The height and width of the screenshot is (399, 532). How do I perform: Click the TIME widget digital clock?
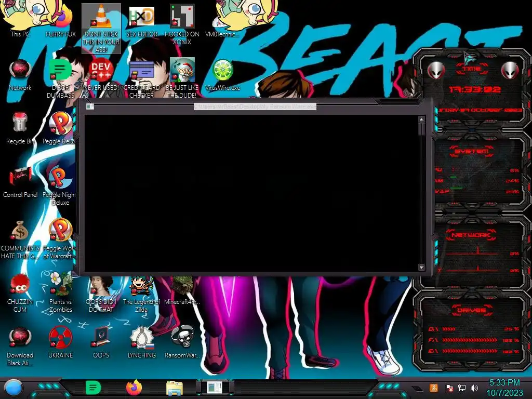click(475, 89)
